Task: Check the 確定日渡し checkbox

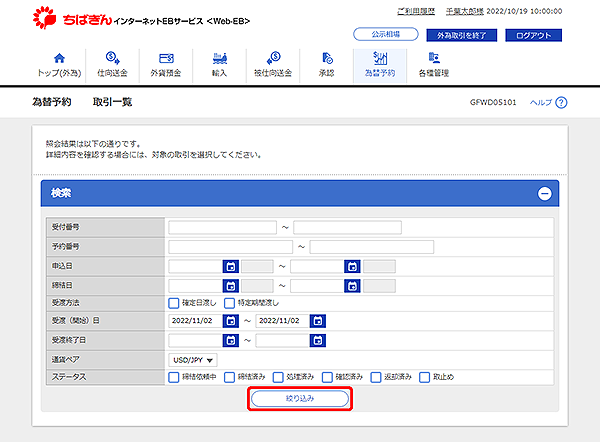Action: [174, 303]
